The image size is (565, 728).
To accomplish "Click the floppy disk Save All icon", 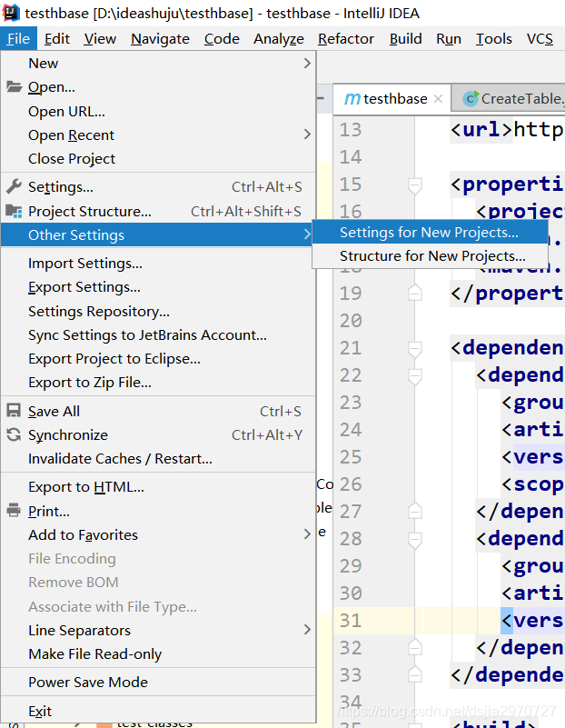I will coord(14,411).
